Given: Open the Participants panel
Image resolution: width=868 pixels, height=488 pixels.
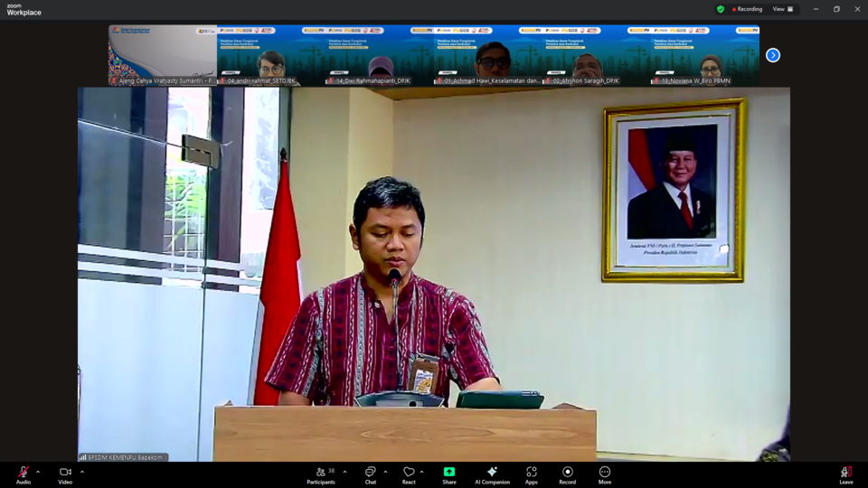Looking at the screenshot, I should (x=321, y=474).
